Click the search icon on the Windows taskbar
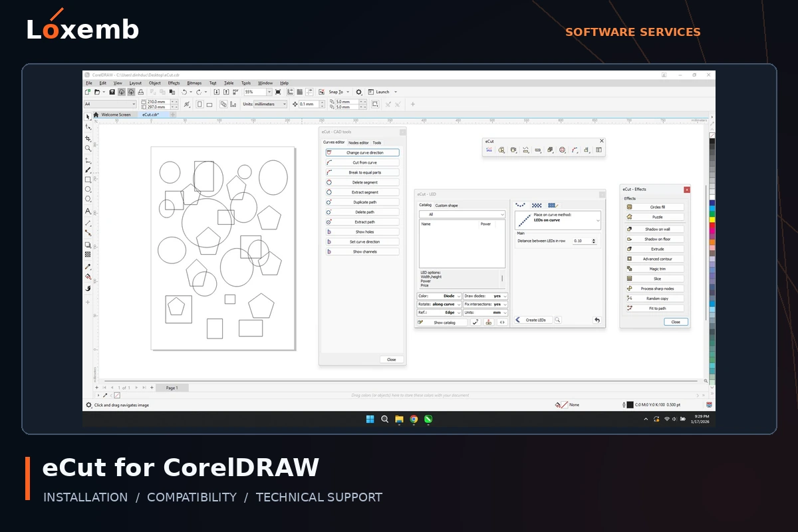Screen dimensions: 798x532 384,419
